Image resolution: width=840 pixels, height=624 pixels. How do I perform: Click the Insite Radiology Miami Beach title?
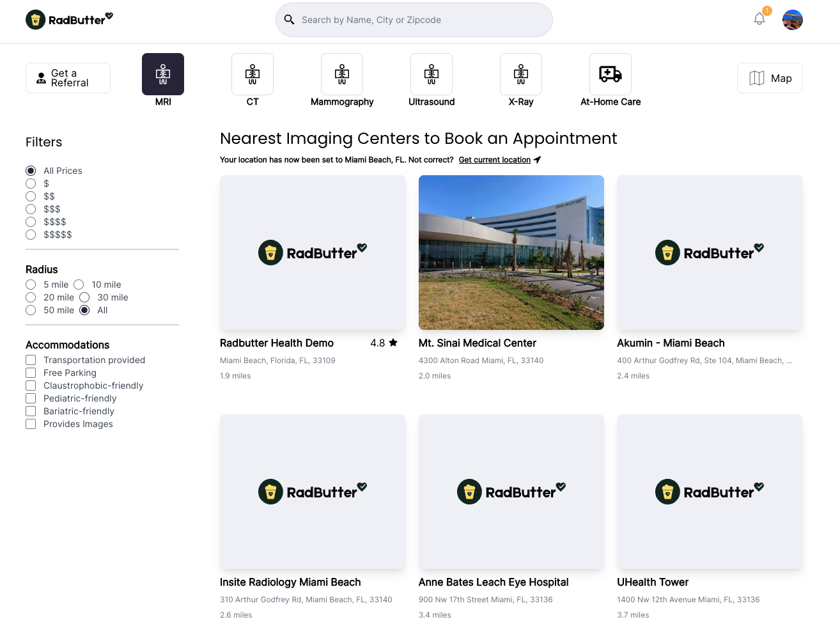(x=290, y=582)
